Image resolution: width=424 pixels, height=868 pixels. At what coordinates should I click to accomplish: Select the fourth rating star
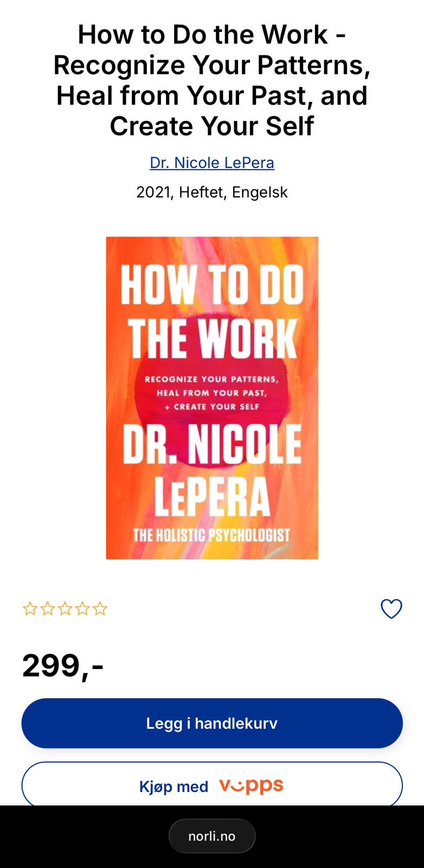coord(82,609)
